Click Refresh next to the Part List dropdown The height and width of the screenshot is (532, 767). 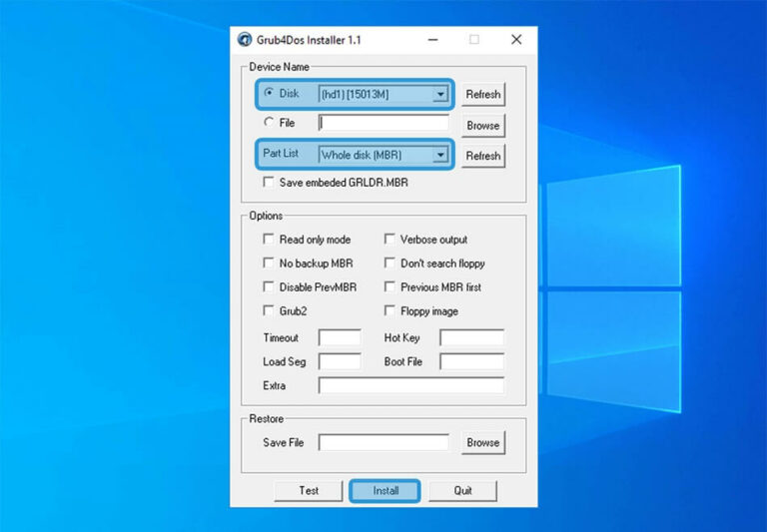coord(482,156)
